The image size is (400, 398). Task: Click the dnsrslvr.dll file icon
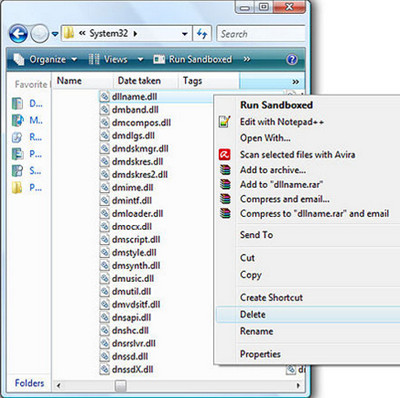[105, 344]
